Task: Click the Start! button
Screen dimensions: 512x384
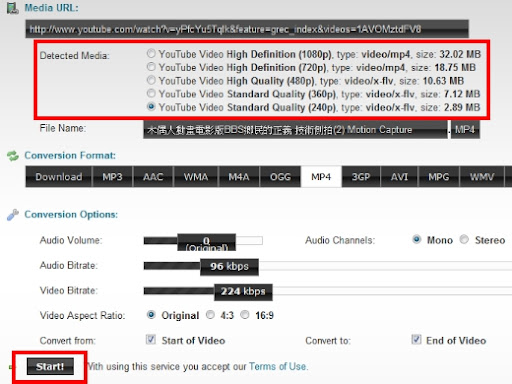Action: [x=50, y=367]
